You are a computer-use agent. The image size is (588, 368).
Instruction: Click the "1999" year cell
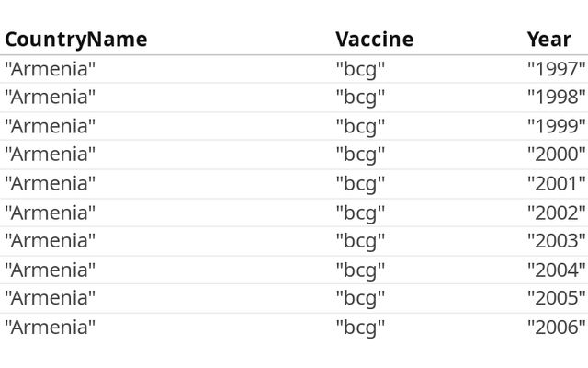[x=556, y=126]
